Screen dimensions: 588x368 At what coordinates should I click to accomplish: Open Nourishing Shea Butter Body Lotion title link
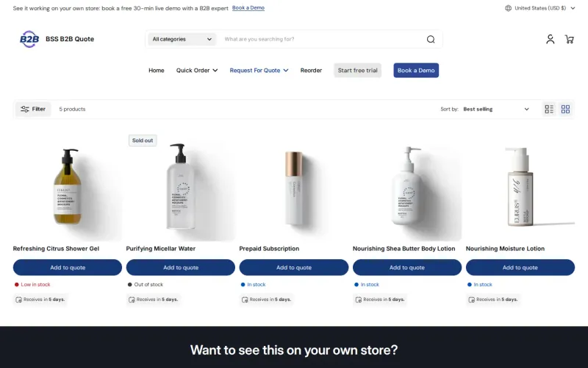pyautogui.click(x=404, y=249)
